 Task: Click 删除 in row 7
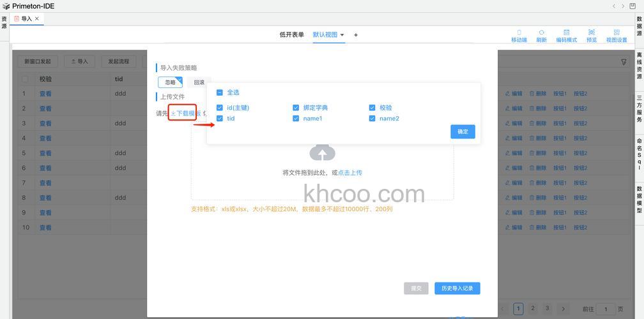coord(538,183)
